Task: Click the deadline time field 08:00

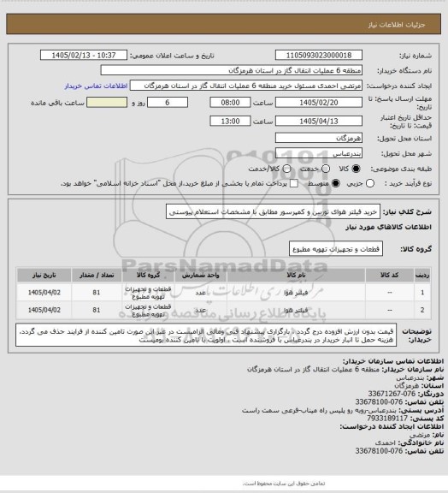Action: coord(230,103)
